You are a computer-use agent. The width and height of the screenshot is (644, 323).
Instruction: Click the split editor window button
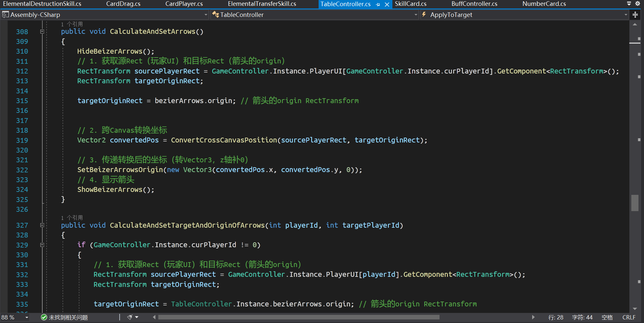[635, 15]
